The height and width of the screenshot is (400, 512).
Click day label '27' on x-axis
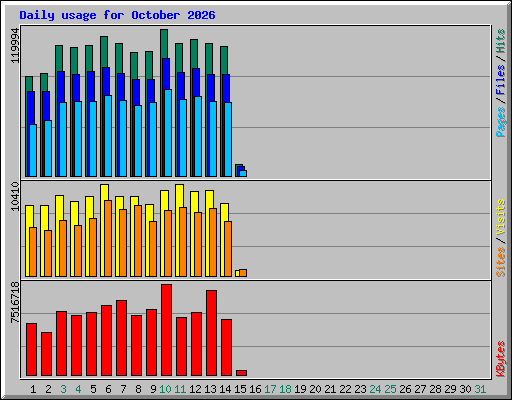pos(420,389)
